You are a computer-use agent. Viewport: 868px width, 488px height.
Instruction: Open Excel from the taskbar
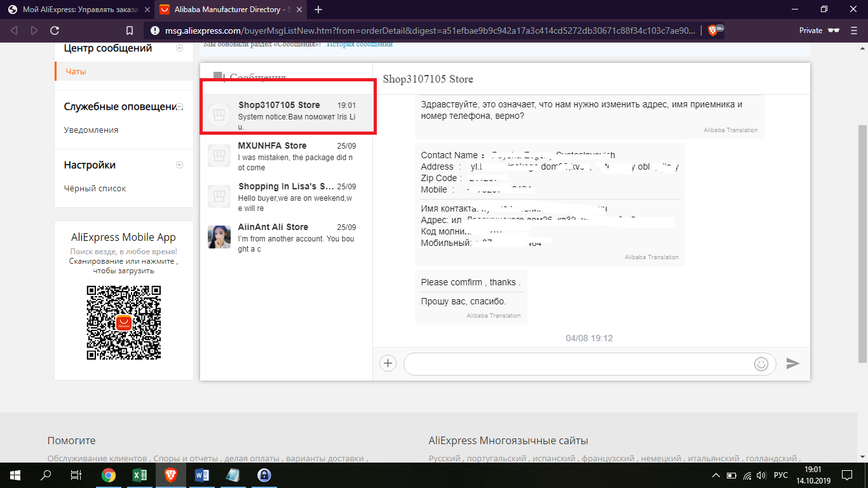140,475
